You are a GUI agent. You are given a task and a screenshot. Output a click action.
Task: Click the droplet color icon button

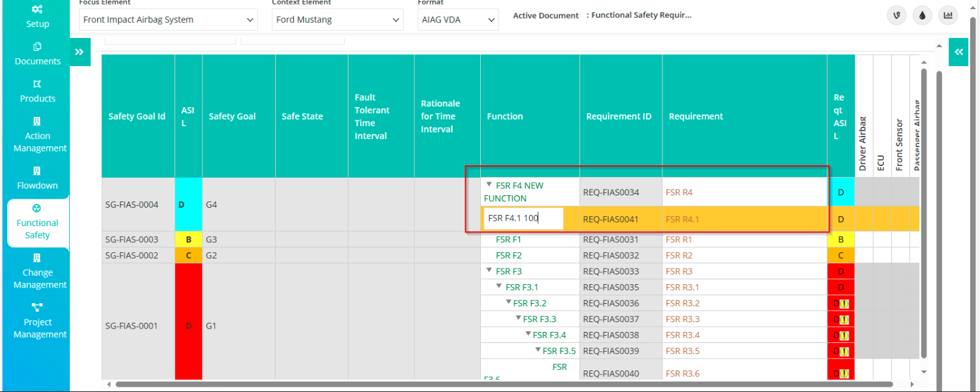click(x=922, y=16)
